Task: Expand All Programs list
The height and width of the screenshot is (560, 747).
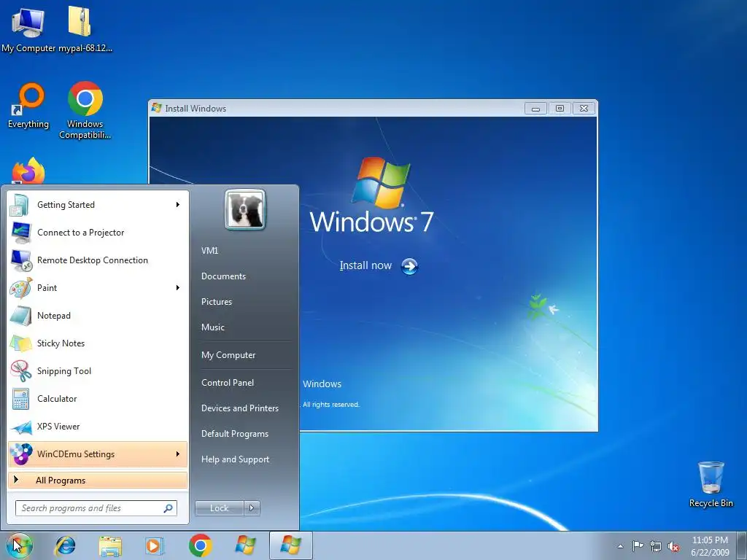Action: (x=98, y=480)
